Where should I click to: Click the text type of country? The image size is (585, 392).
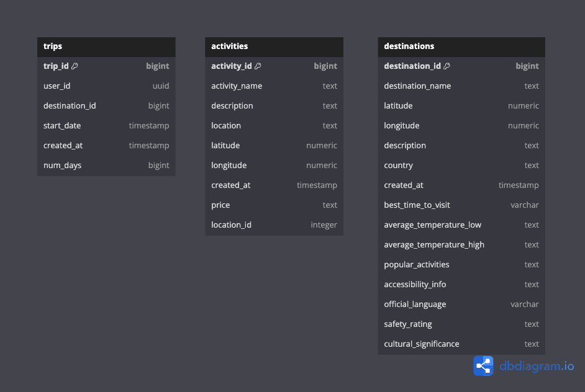532,165
